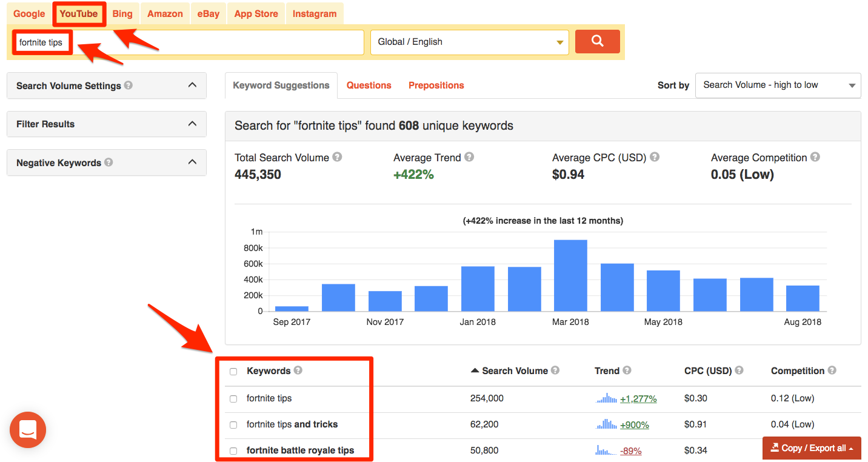868x462 pixels.
Task: Check the box for 'fortnite tips and tricks'
Action: click(233, 425)
